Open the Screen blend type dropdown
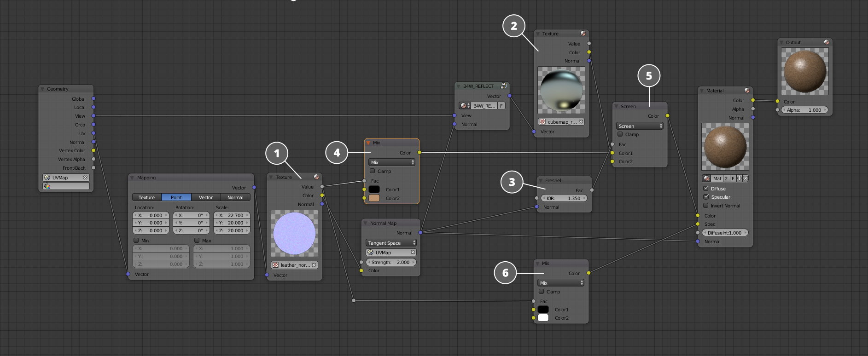This screenshot has height=356, width=868. [640, 126]
